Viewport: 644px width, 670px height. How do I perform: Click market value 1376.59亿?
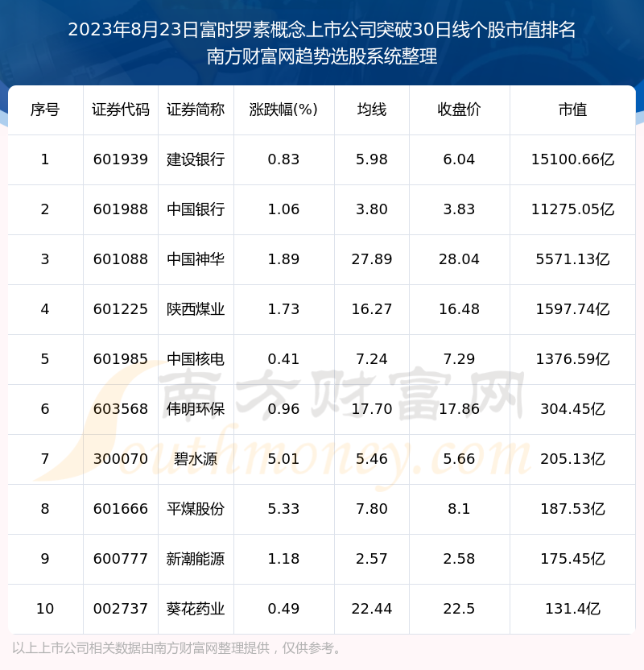click(x=572, y=359)
